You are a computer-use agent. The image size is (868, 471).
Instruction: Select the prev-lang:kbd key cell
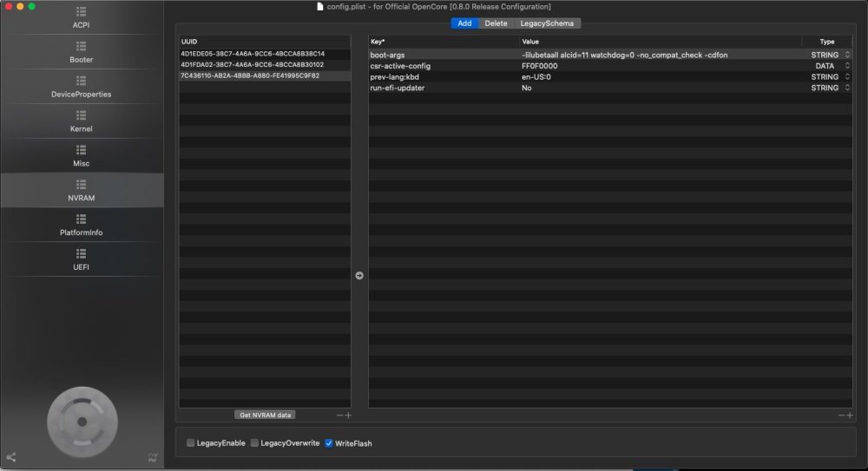pos(444,77)
